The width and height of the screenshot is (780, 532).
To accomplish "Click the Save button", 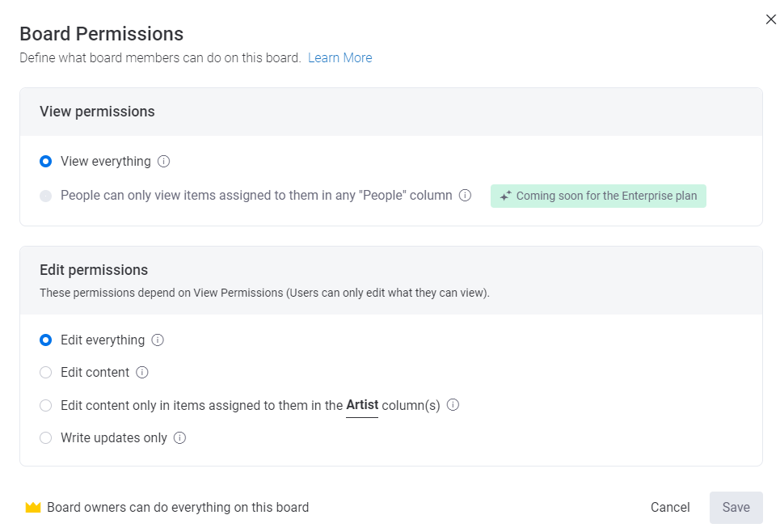I will 736,508.
